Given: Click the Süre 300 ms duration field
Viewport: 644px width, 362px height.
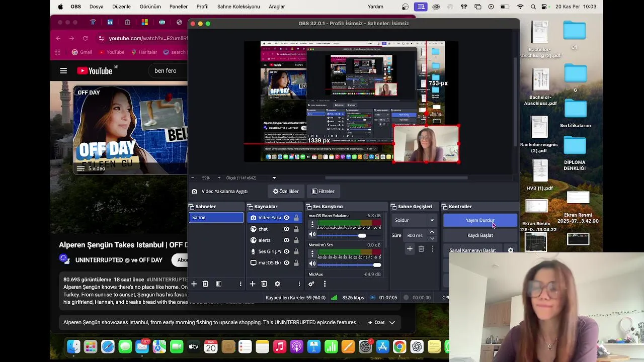Looking at the screenshot, I should point(416,235).
